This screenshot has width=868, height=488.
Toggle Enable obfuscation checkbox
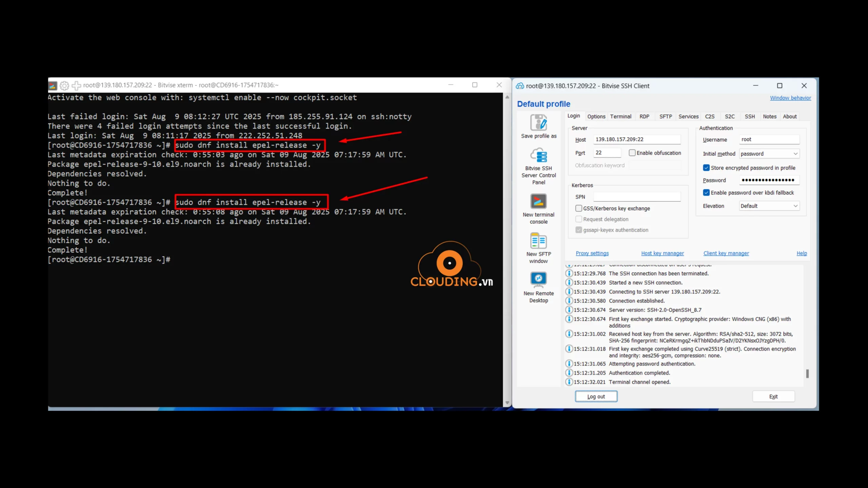point(632,153)
